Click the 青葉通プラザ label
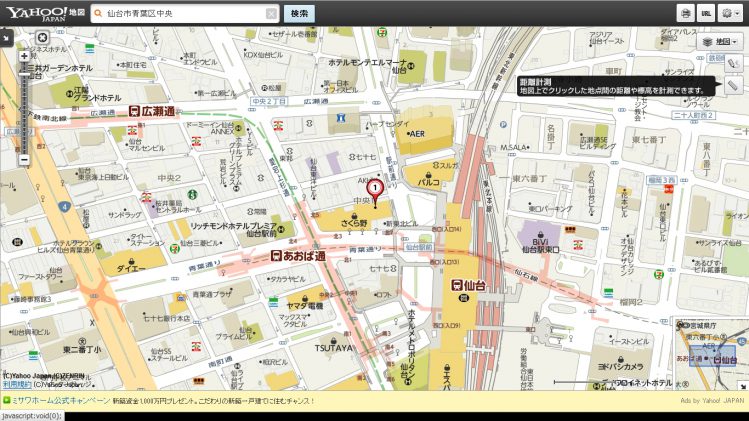Image resolution: width=749 pixels, height=421 pixels. coord(212,295)
